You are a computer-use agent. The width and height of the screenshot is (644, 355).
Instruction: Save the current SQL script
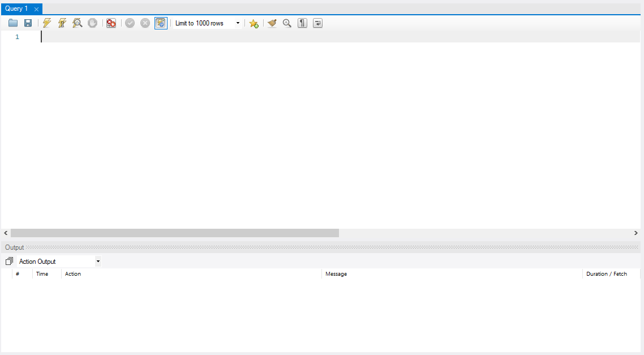point(28,23)
